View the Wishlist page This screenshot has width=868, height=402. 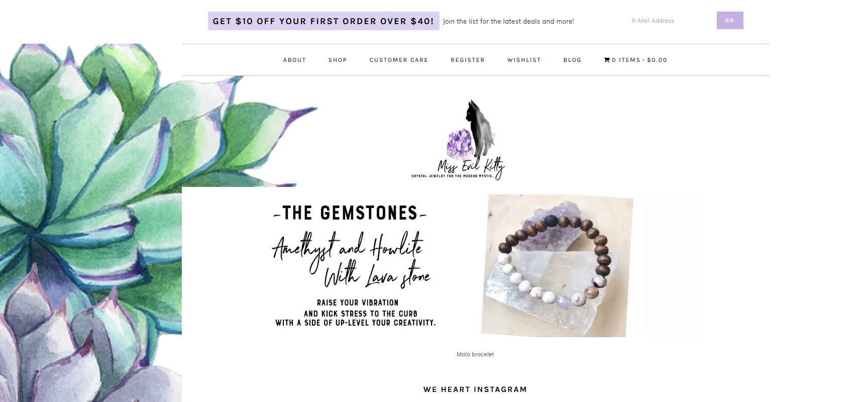pos(524,60)
